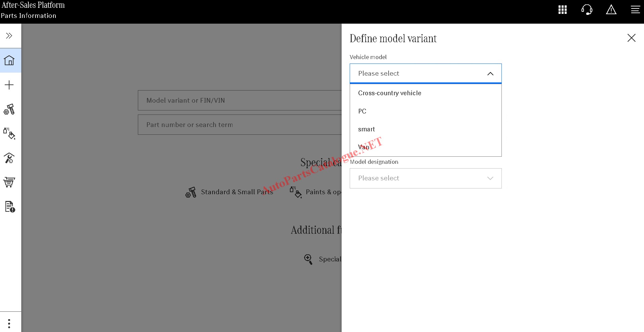Viewport: 644px width, 332px height.
Task: Select smart from vehicle model options
Action: [367, 129]
